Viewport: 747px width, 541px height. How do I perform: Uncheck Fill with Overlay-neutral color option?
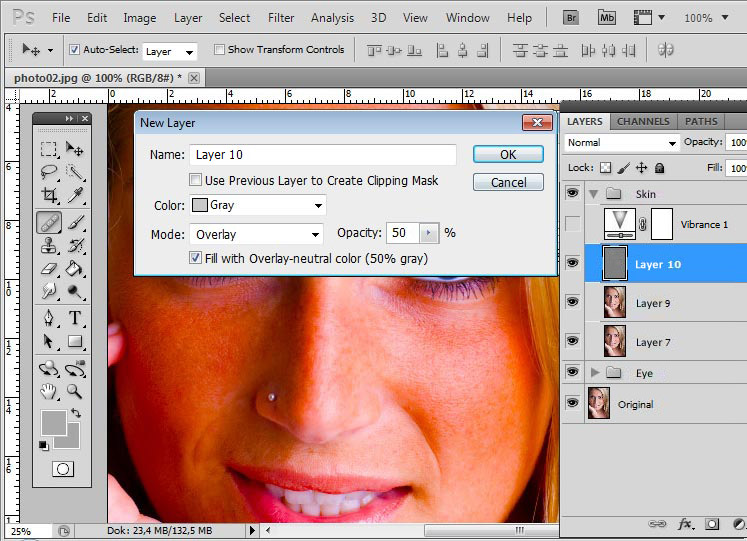click(x=196, y=258)
